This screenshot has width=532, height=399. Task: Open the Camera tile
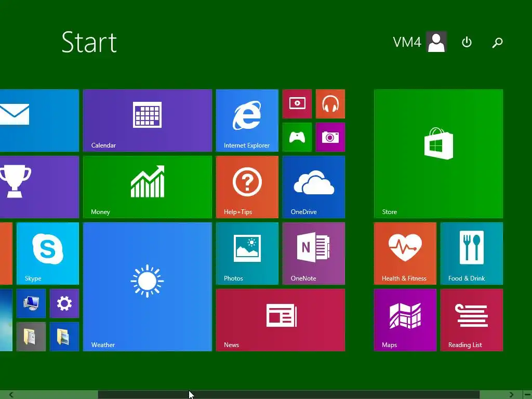click(x=330, y=137)
